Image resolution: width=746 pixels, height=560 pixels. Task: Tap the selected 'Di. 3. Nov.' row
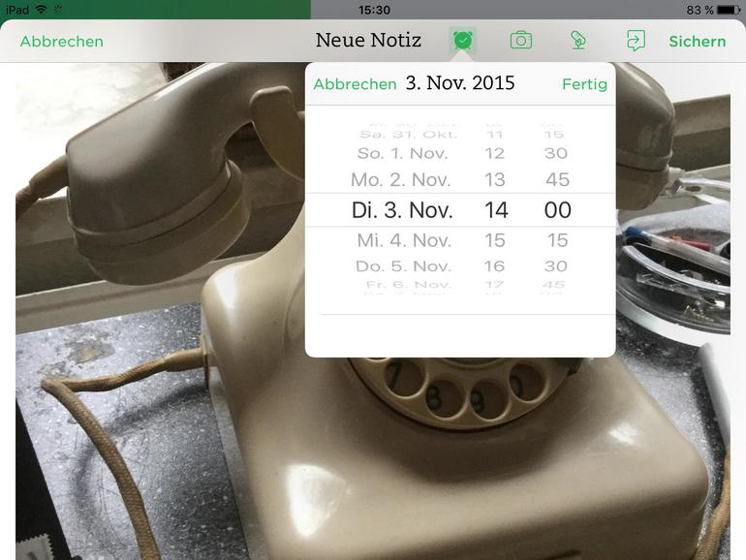402,210
